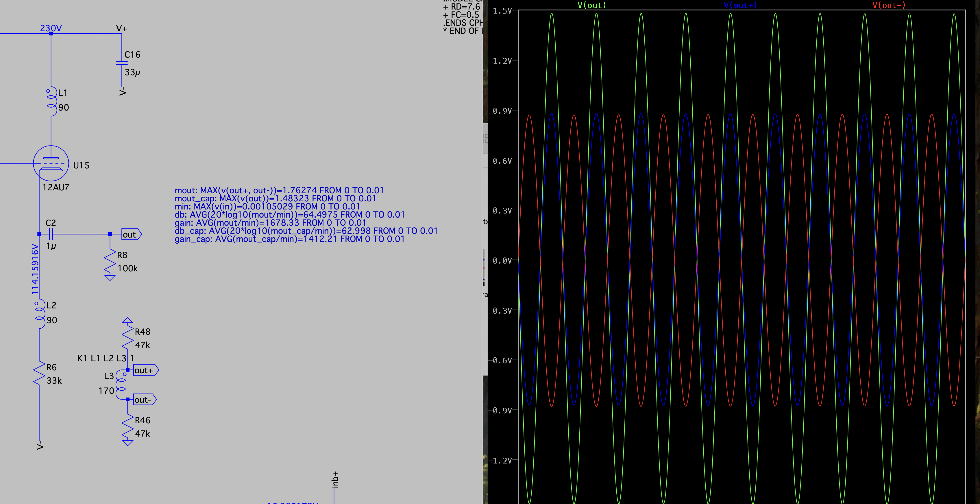Click the out+ output port flag
980x504 pixels.
tap(145, 370)
